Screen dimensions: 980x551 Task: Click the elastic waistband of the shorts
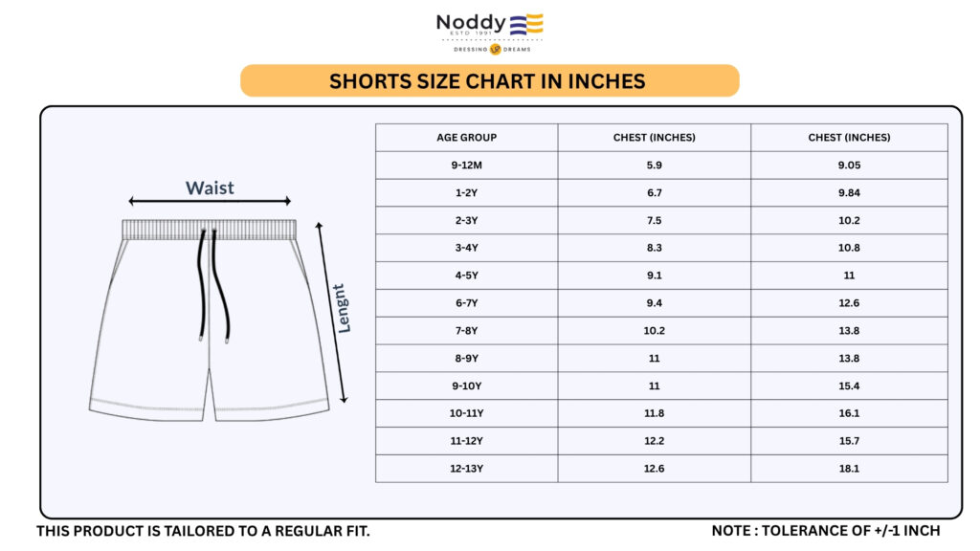[209, 230]
